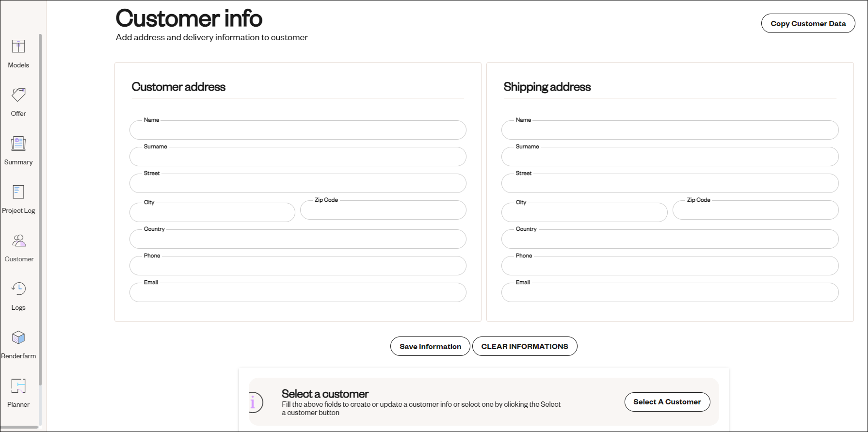The image size is (868, 432).
Task: Open the Offer tag icon
Action: (x=18, y=95)
